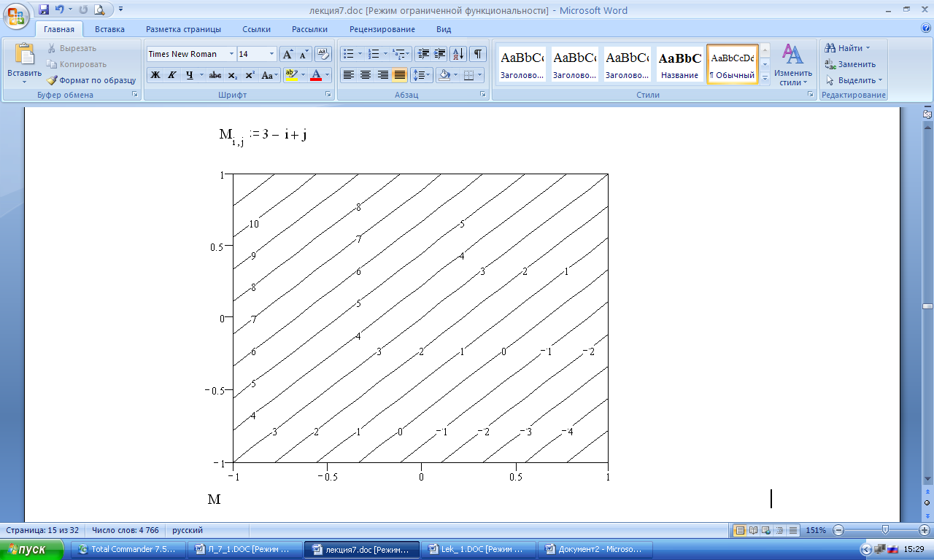The width and height of the screenshot is (934, 560).
Task: Increase the font size
Action: [288, 54]
